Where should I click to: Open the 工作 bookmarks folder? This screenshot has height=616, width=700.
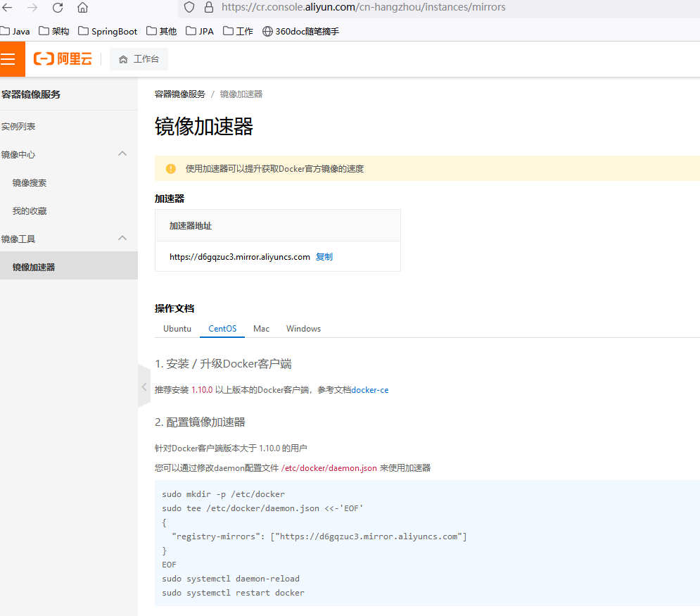[x=238, y=31]
